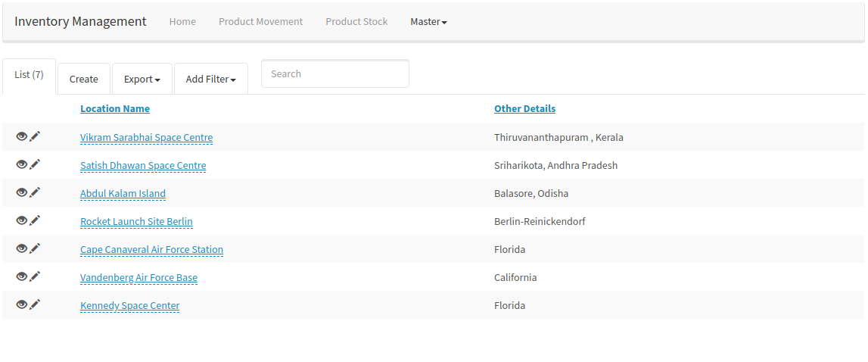The image size is (868, 362).
Task: Click the pencil icon for Kennedy Space Center
Action: tap(35, 304)
